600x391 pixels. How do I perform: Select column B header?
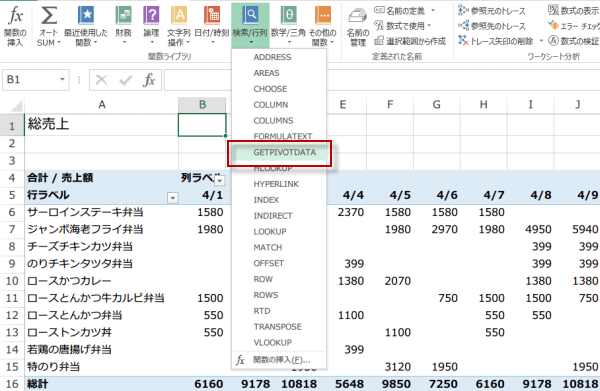click(x=202, y=105)
